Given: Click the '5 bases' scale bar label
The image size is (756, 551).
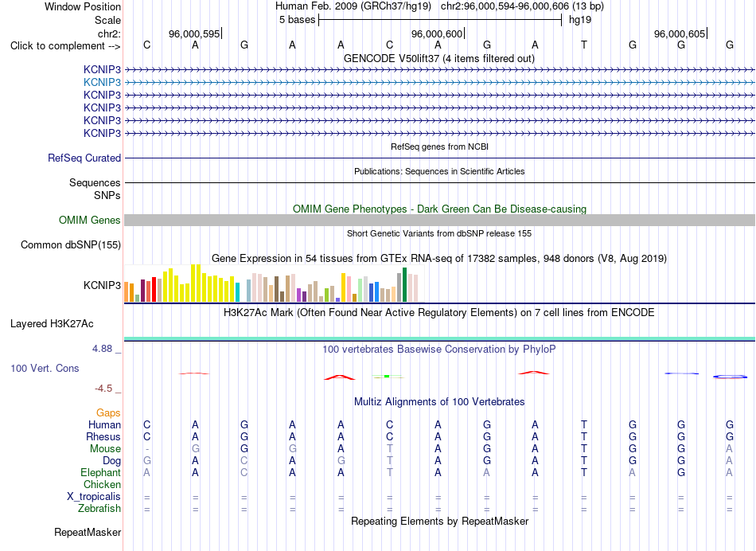Looking at the screenshot, I should coord(297,20).
